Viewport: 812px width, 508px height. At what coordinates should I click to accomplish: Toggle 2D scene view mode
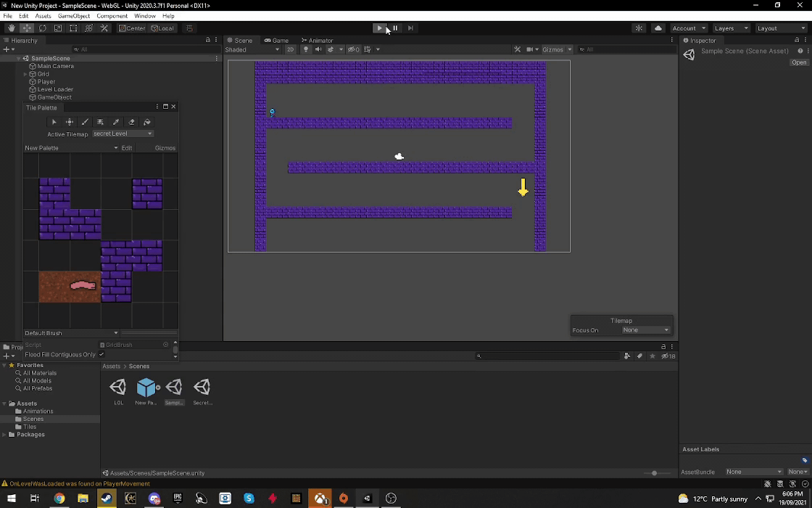[x=291, y=49]
